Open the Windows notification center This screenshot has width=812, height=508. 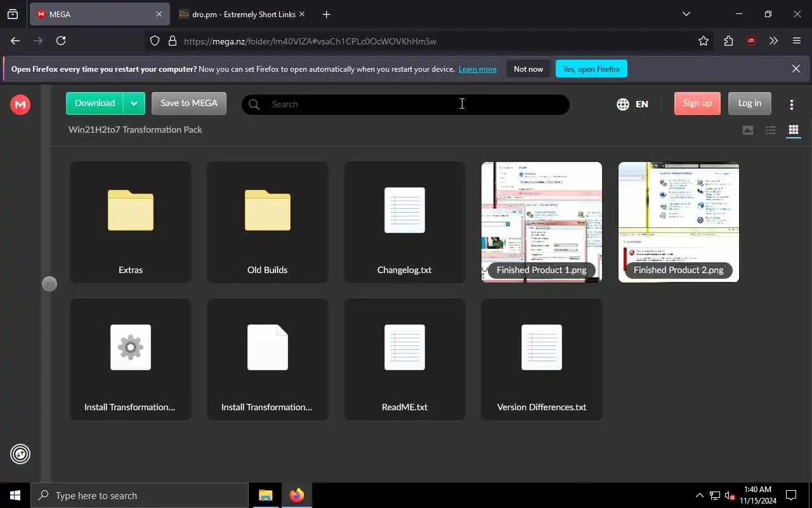(791, 495)
